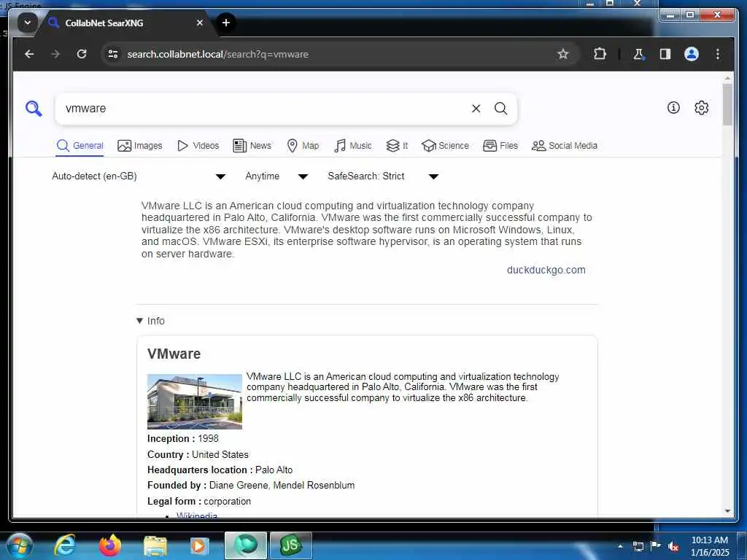
Task: Click the SearXNG magnifier logo
Action: pos(34,109)
